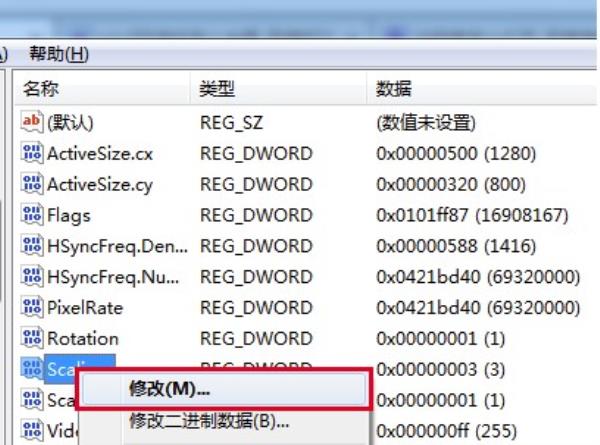Select the ActiveSize.cy DWORD icon
This screenshot has height=445, width=600.
32,184
